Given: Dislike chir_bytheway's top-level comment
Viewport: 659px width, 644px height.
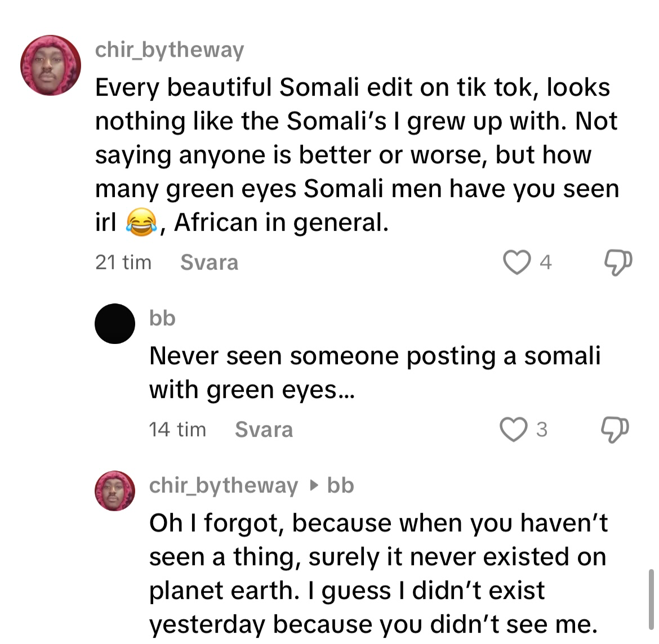Looking at the screenshot, I should point(617,262).
